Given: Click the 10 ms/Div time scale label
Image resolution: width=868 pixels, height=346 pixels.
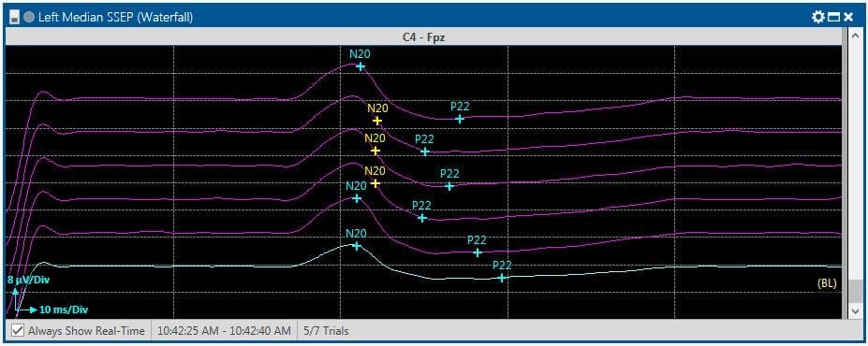Looking at the screenshot, I should click(x=64, y=310).
